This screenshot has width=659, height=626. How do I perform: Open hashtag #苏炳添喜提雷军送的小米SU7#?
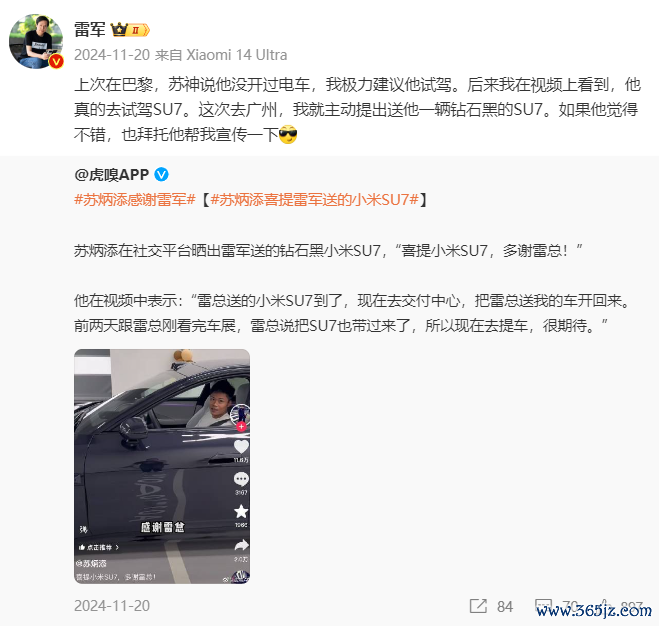315,200
